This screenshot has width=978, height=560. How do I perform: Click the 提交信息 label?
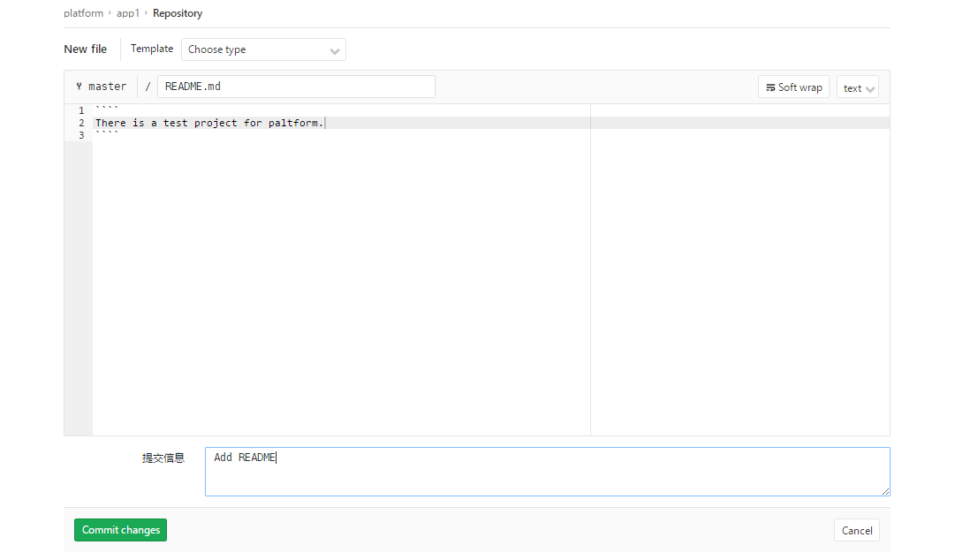163,458
